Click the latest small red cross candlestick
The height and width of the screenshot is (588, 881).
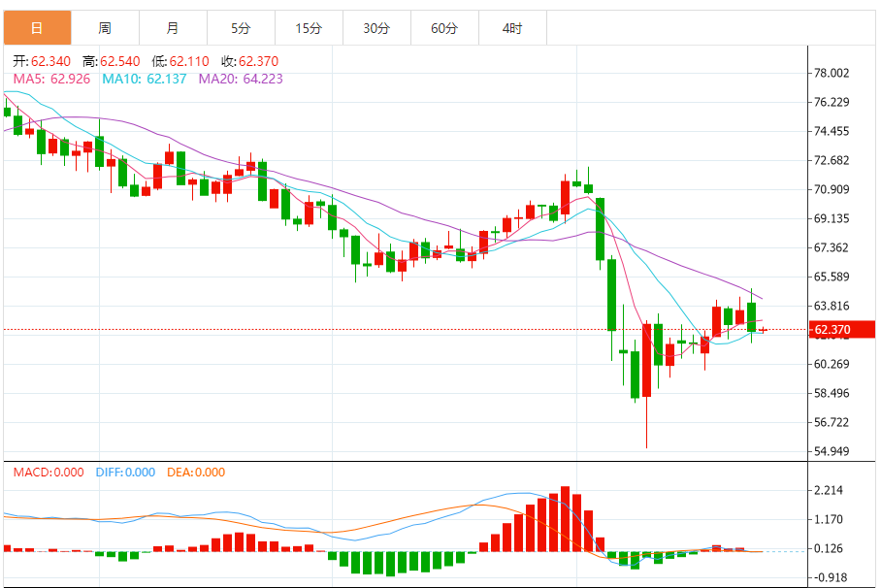763,330
